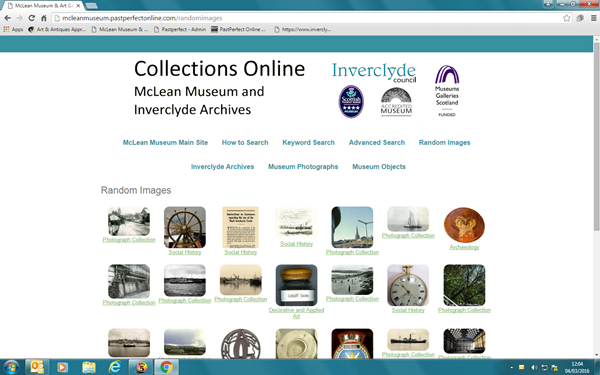This screenshot has height=375, width=600.
Task: Close the McLean Museum browser tab
Action: pyautogui.click(x=78, y=6)
